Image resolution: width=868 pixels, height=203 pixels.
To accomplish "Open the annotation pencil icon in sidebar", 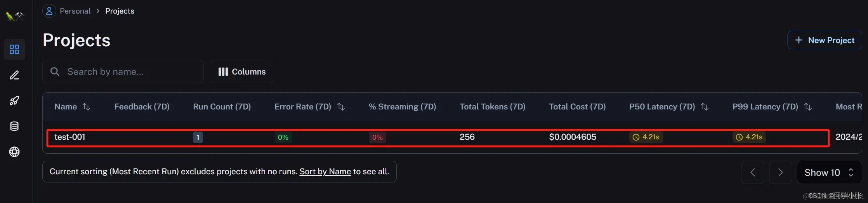I will click(x=14, y=75).
